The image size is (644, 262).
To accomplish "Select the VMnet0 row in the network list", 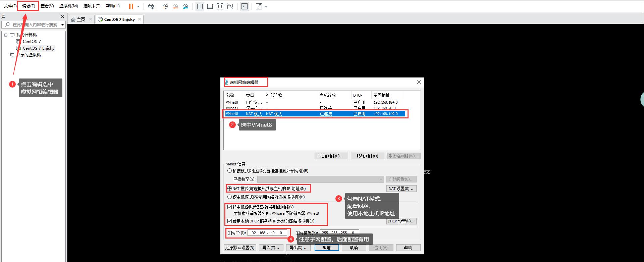I will pos(315,102).
